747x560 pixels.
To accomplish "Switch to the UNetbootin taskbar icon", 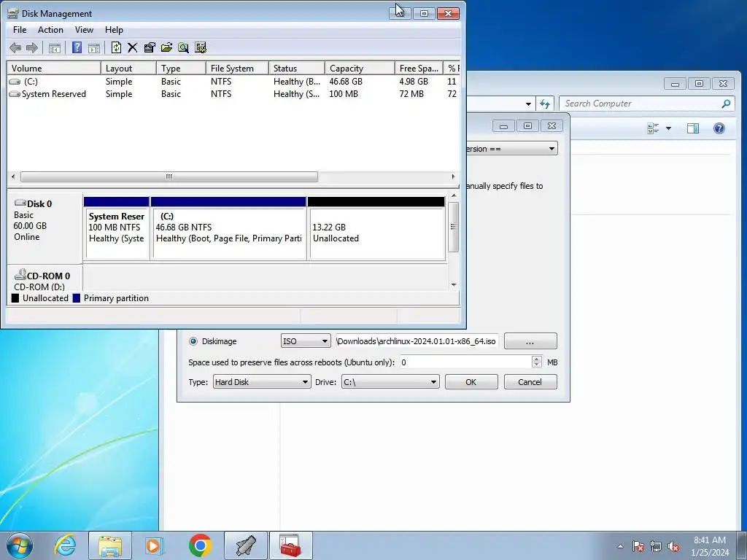I will click(x=246, y=545).
